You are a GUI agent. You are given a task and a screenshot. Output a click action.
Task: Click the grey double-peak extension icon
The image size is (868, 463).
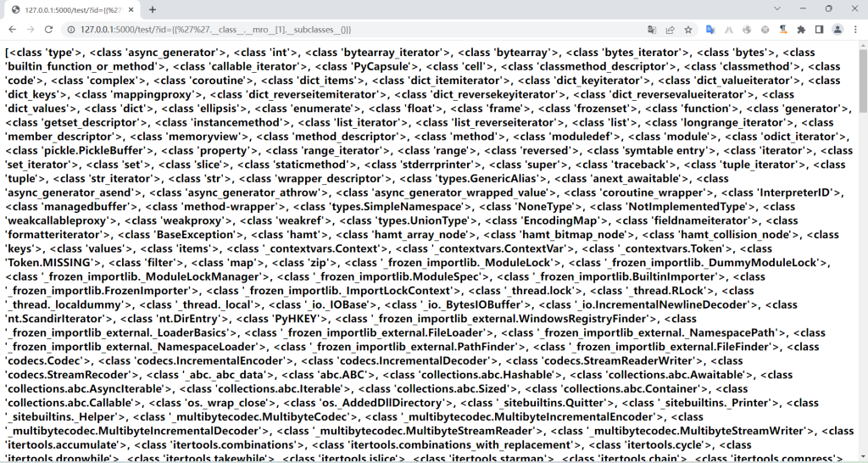click(x=729, y=30)
